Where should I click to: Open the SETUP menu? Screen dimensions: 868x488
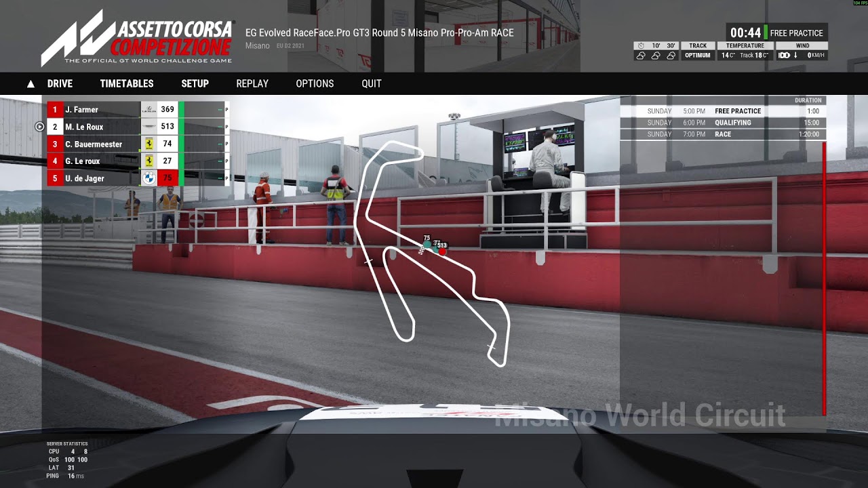[x=195, y=84]
